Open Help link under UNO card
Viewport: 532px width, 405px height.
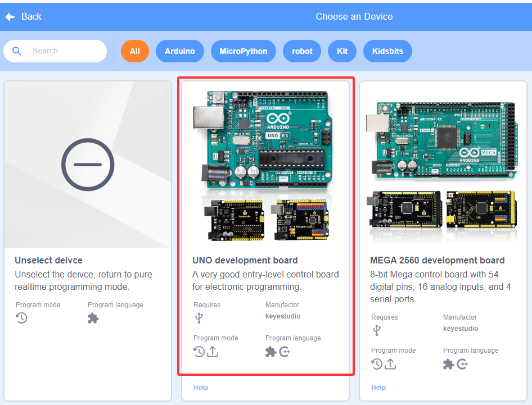201,388
